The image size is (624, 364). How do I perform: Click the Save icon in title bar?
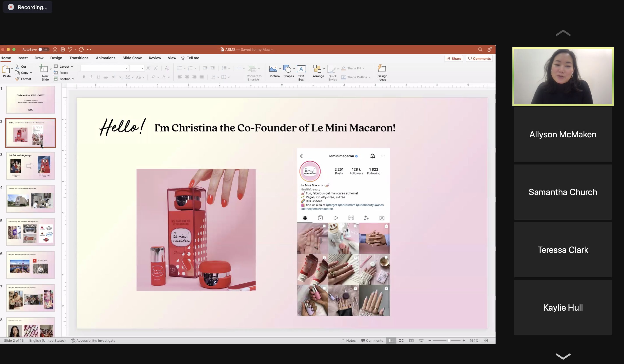point(63,49)
